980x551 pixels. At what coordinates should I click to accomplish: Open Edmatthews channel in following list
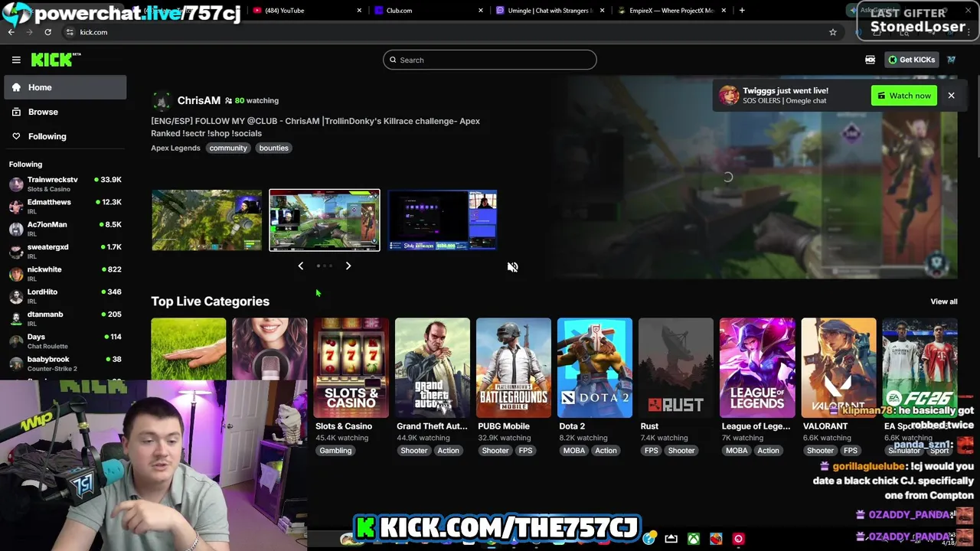(65, 207)
